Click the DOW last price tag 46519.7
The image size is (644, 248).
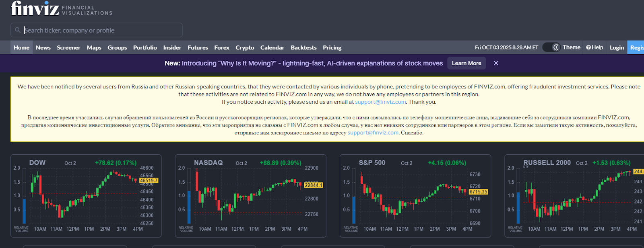(149, 180)
